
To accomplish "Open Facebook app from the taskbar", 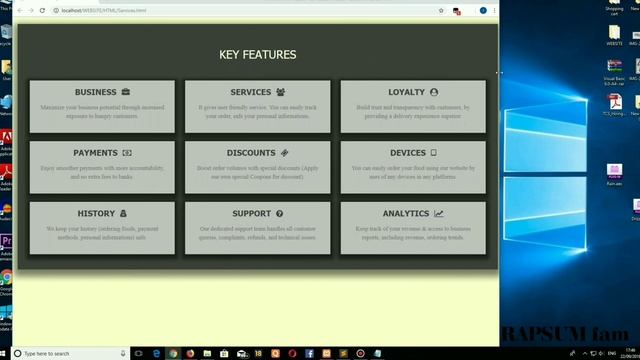I will pyautogui.click(x=309, y=353).
